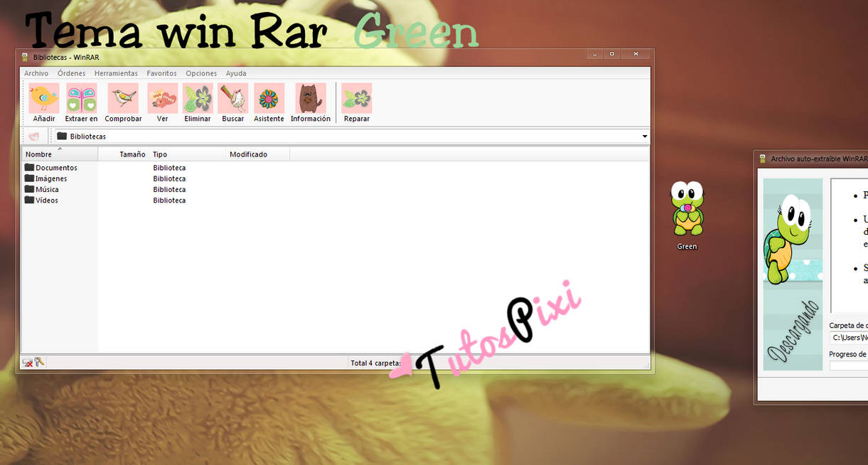
Task: Click the Información cat icon
Action: coord(310,98)
